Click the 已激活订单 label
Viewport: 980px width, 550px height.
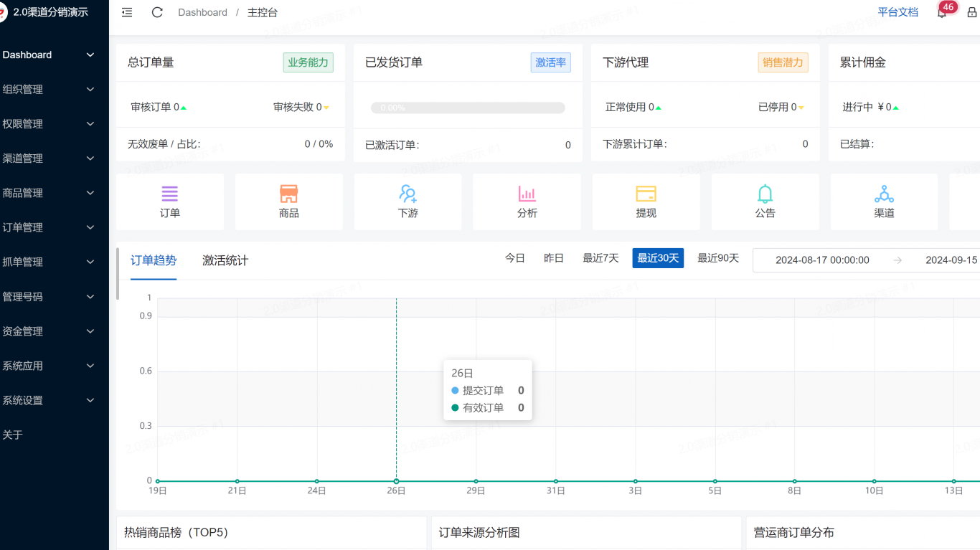click(392, 145)
